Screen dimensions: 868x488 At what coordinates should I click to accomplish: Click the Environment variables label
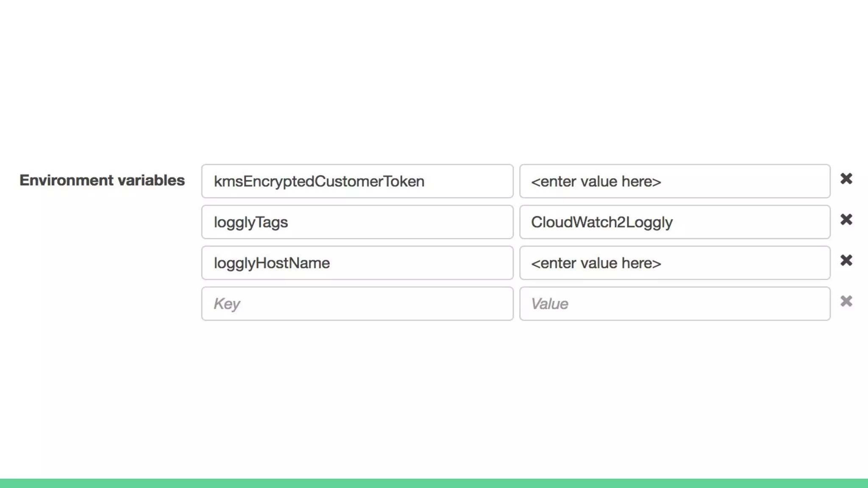point(102,180)
